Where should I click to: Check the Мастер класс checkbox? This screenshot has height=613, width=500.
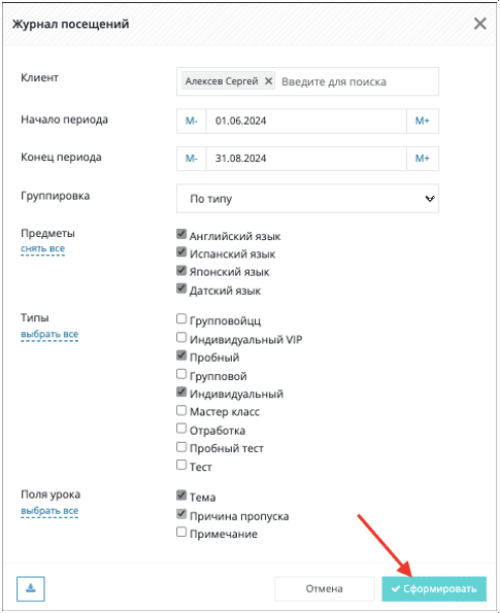point(181,410)
